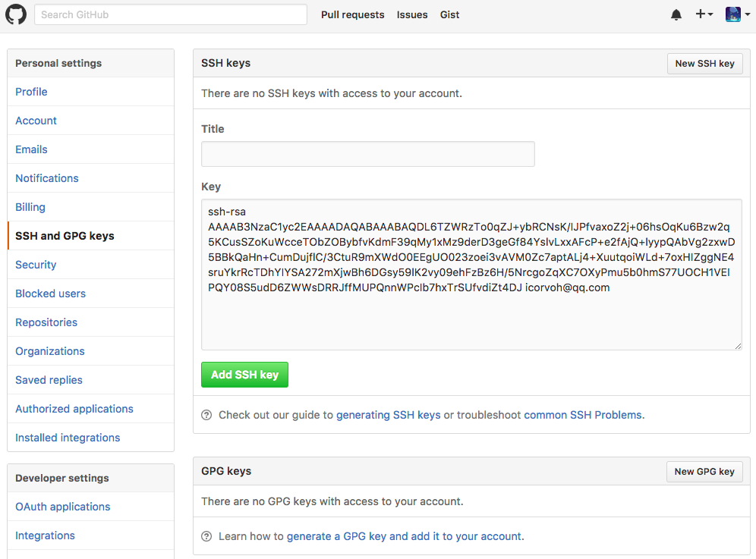Focus the Search GitHub field

tap(171, 14)
